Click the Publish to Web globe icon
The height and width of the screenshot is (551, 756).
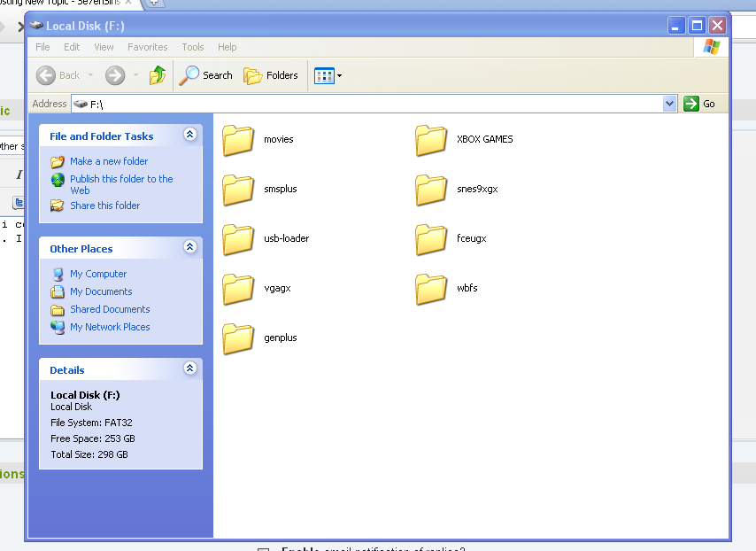(x=58, y=180)
